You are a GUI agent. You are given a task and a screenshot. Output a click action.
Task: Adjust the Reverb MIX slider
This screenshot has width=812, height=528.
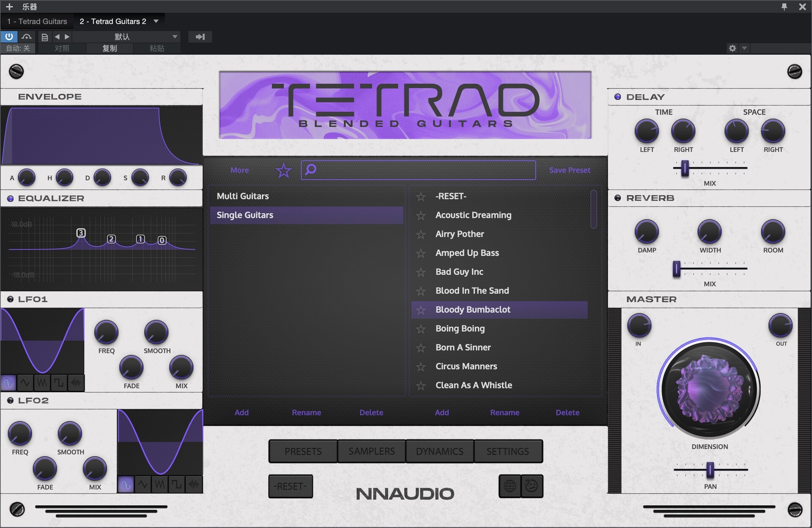pyautogui.click(x=677, y=268)
